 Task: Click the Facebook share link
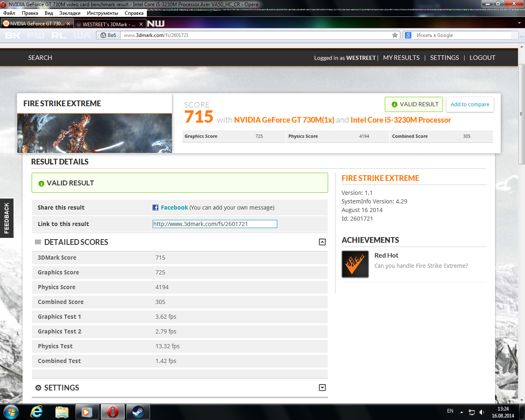coord(174,208)
